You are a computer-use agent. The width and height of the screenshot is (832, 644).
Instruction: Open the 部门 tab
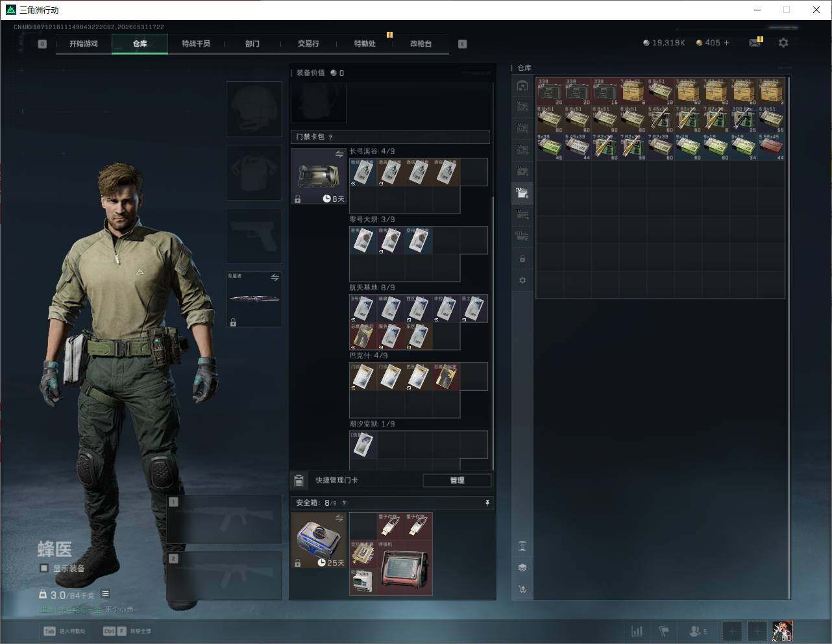click(252, 43)
